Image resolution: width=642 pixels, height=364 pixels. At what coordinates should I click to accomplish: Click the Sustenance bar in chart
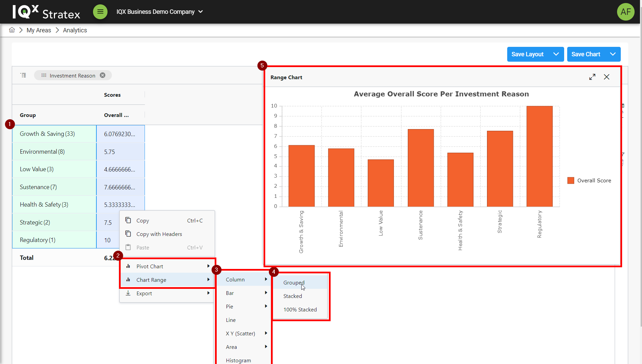(x=421, y=168)
